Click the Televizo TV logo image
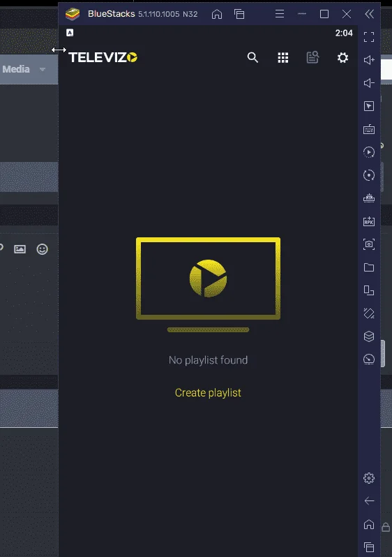The height and width of the screenshot is (557, 392). 208,285
